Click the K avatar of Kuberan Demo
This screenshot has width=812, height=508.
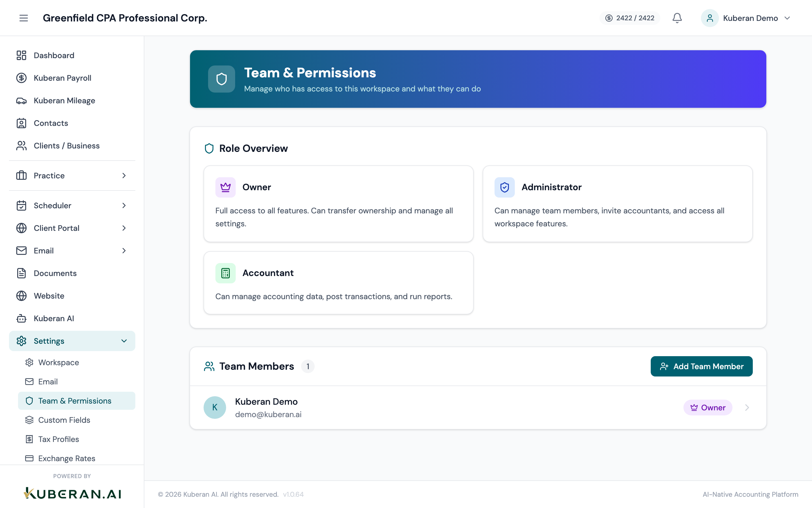[x=215, y=407]
